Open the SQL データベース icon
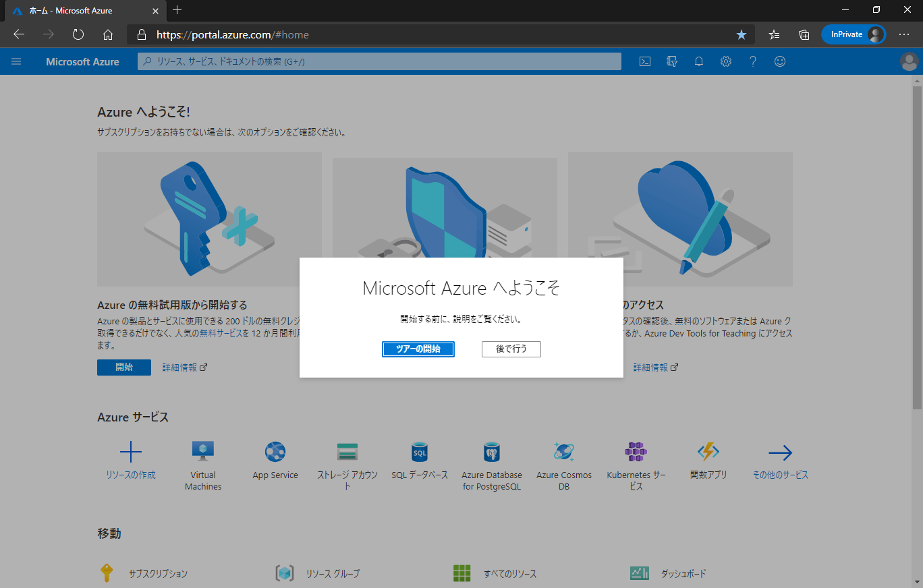Screen dimensions: 923x588 tap(420, 452)
